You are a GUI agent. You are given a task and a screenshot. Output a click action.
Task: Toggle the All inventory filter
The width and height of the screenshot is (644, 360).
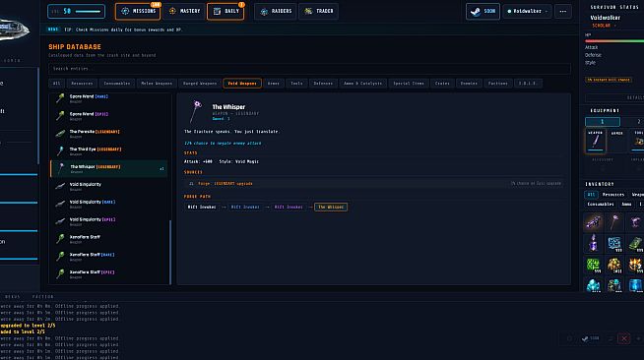(591, 195)
